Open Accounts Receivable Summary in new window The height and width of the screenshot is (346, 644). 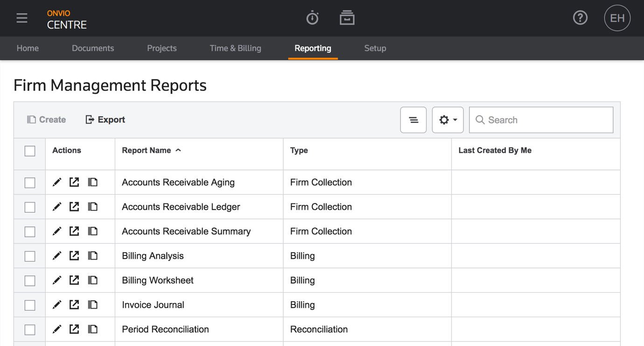tap(74, 231)
